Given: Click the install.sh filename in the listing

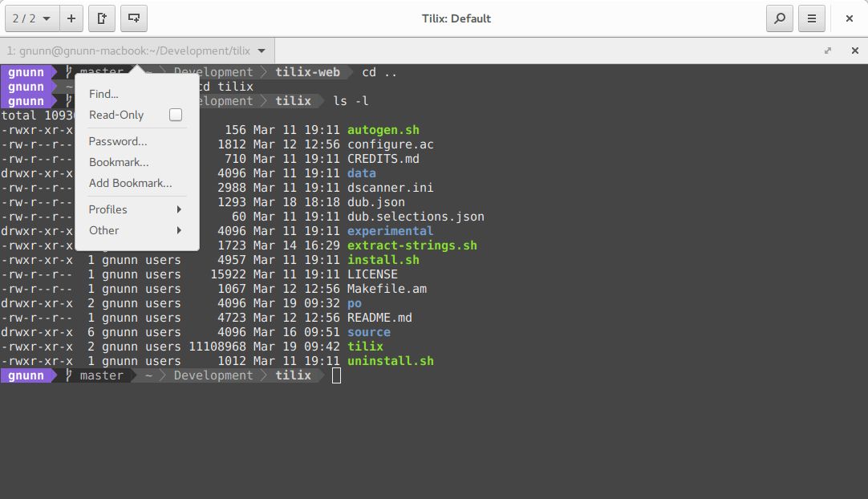Looking at the screenshot, I should (x=383, y=259).
